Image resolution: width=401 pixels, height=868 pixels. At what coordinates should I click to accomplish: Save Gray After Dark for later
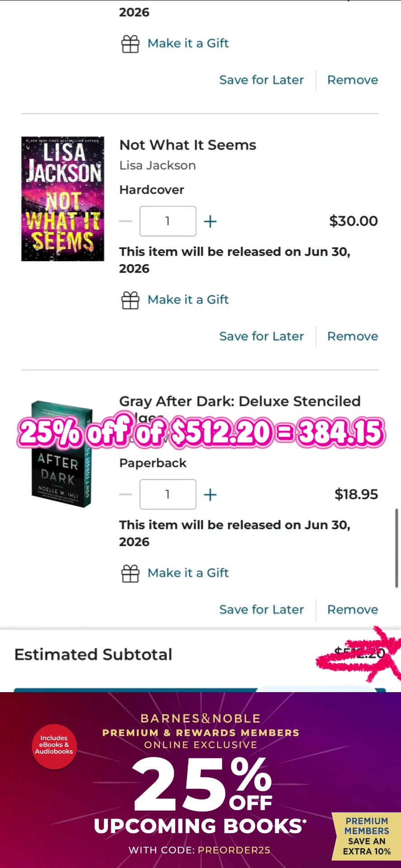(x=261, y=609)
